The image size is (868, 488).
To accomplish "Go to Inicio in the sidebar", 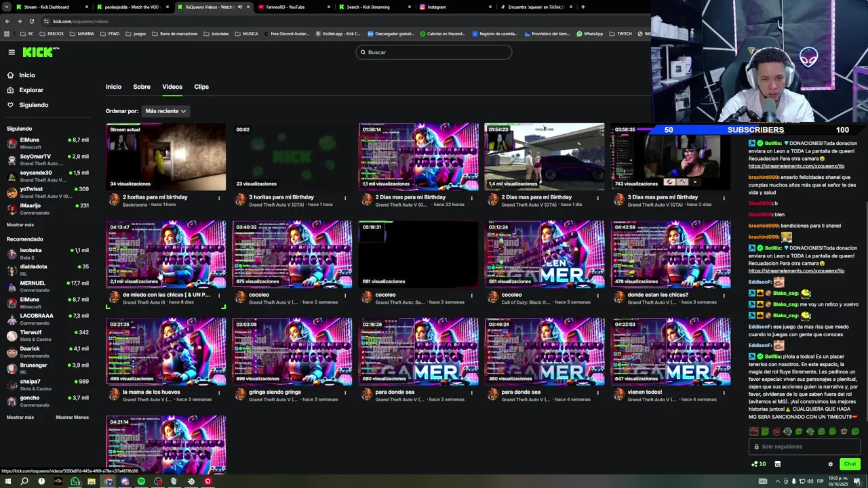I will [27, 75].
